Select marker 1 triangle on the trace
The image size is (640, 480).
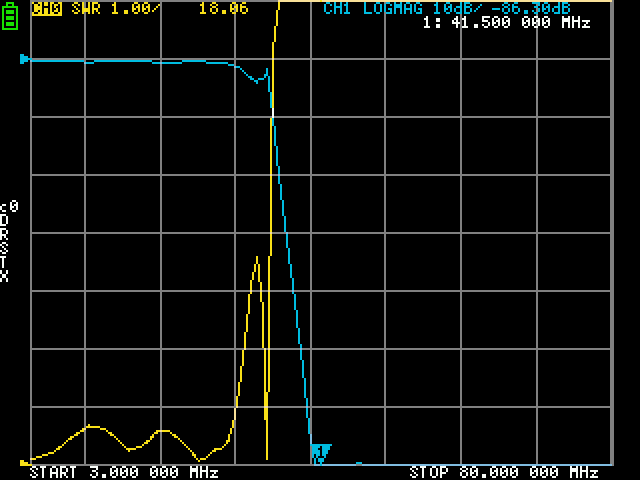[x=320, y=452]
